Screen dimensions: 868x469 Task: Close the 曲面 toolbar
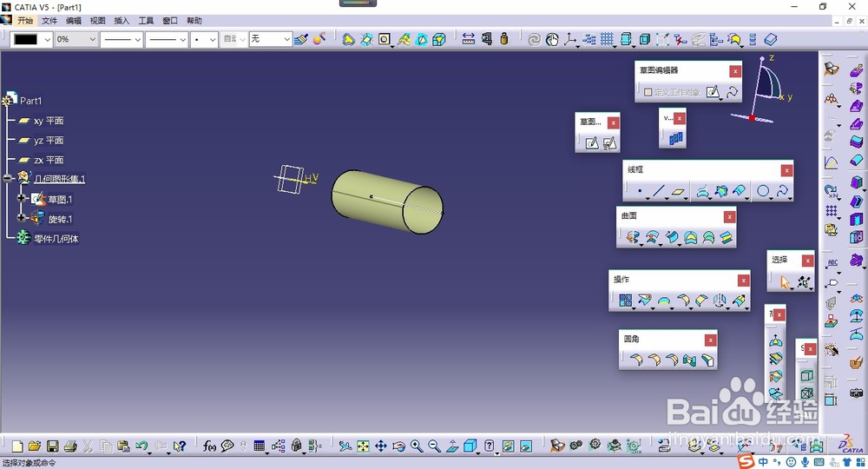pyautogui.click(x=730, y=217)
